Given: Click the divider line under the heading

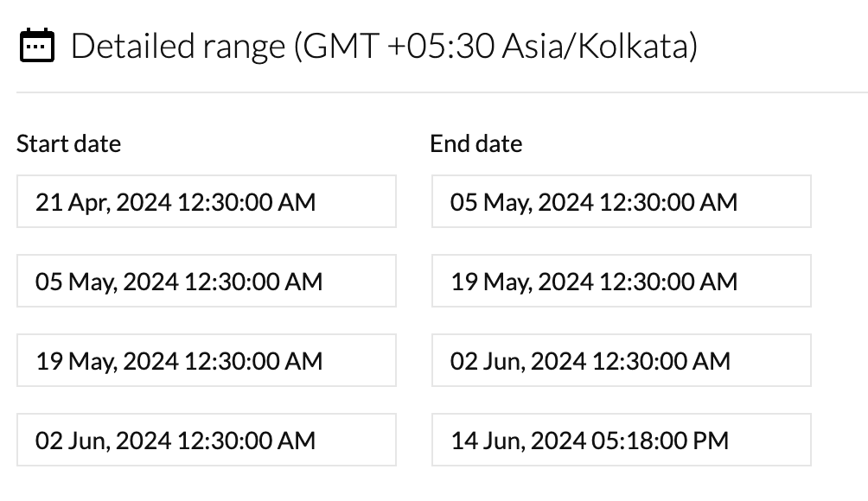Looking at the screenshot, I should tap(441, 92).
